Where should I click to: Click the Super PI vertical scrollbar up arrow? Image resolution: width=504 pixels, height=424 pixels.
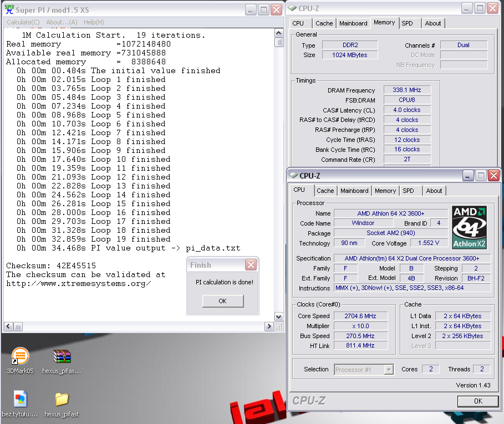[279, 33]
